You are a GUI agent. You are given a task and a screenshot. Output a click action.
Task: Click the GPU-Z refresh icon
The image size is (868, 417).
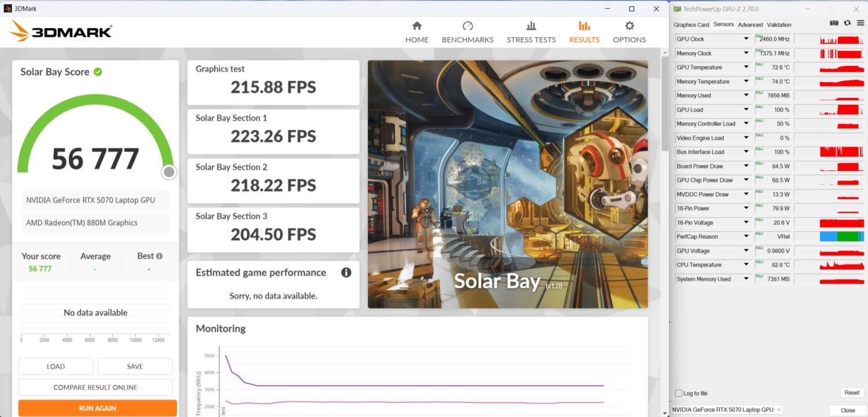[x=847, y=23]
